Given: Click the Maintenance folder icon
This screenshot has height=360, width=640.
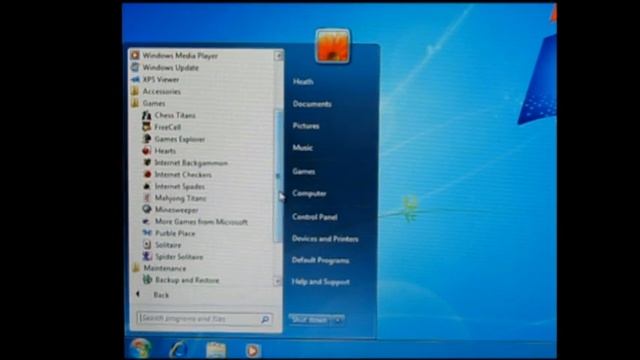Looking at the screenshot, I should pos(136,268).
